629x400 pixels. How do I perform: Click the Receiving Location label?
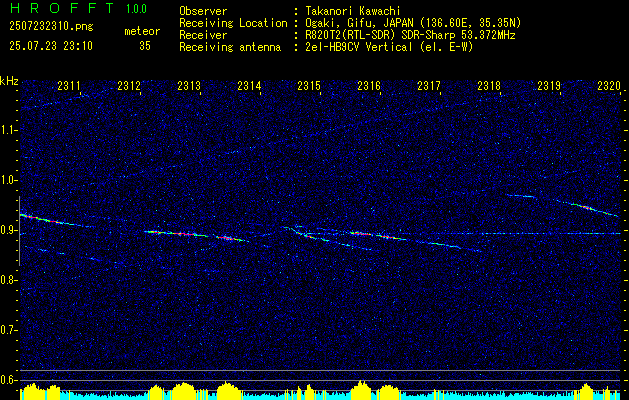point(233,23)
